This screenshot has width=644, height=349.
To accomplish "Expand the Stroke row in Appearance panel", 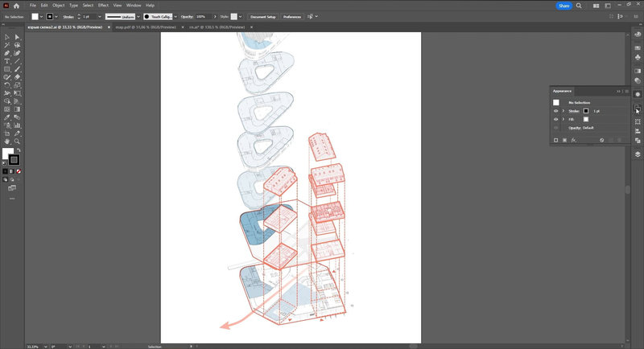I will [x=563, y=111].
